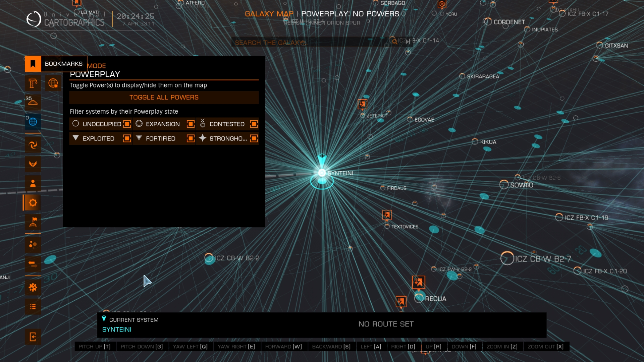Open the carrier icon showing 35
This screenshot has height=362, width=644.
click(x=33, y=102)
